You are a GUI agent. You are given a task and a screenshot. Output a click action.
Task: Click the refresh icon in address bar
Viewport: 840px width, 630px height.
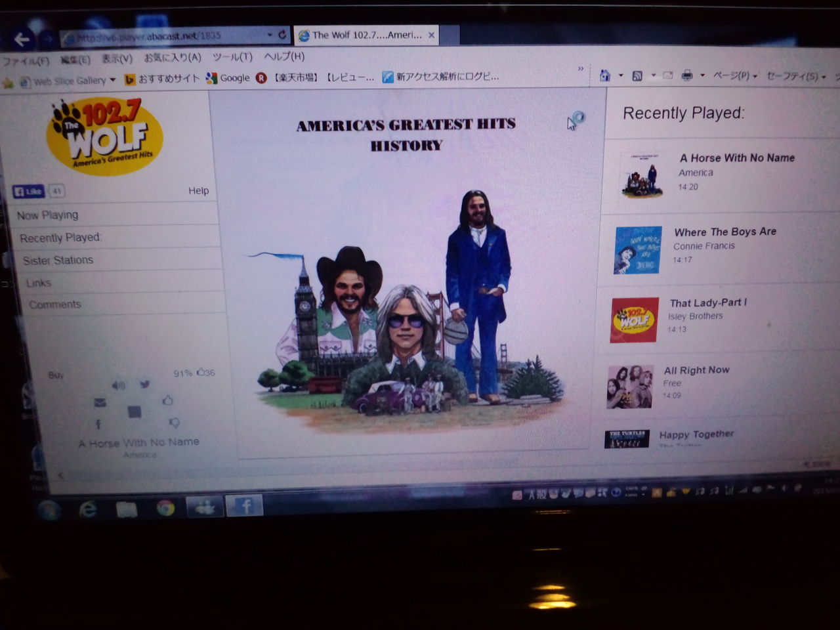pyautogui.click(x=282, y=34)
